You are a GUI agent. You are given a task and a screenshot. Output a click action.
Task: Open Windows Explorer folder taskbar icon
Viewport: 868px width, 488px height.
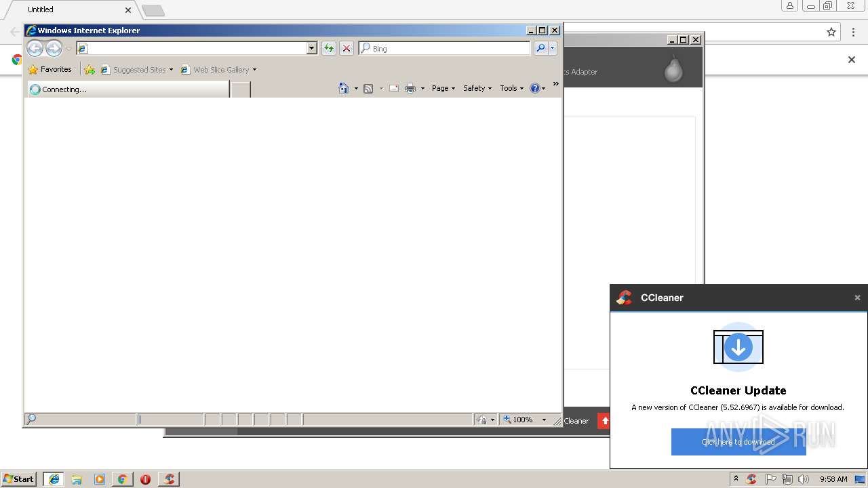click(x=77, y=479)
